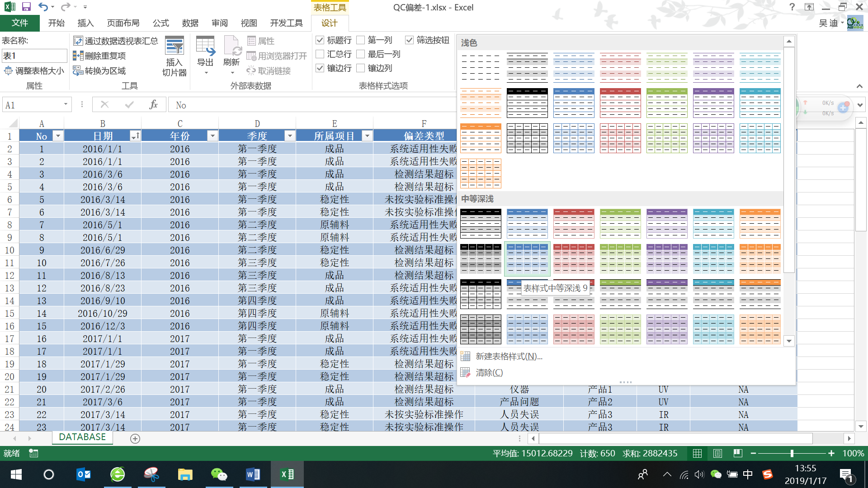Toggle the Header Row (标题行) checkbox
Screen dimensions: 868x488
(320, 40)
